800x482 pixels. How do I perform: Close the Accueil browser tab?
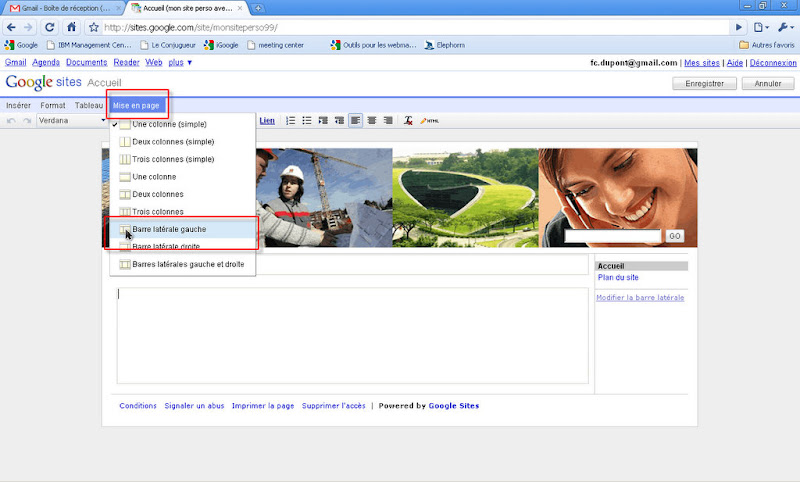[x=240, y=8]
